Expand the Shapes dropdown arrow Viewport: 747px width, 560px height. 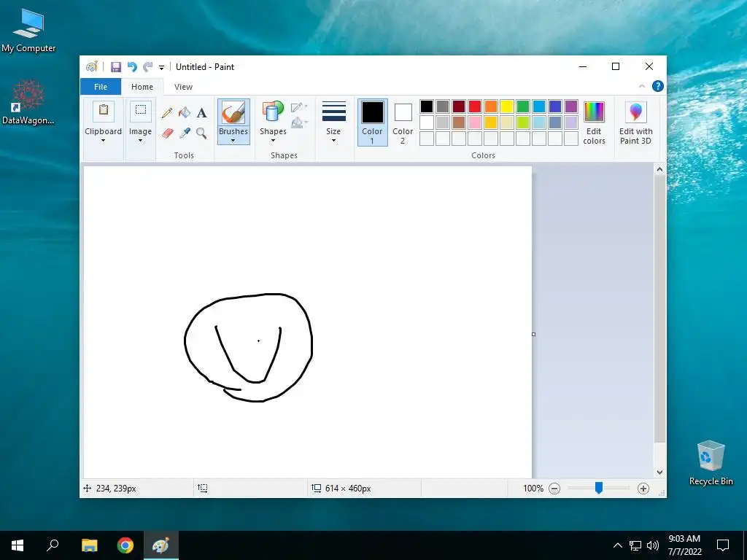273,141
